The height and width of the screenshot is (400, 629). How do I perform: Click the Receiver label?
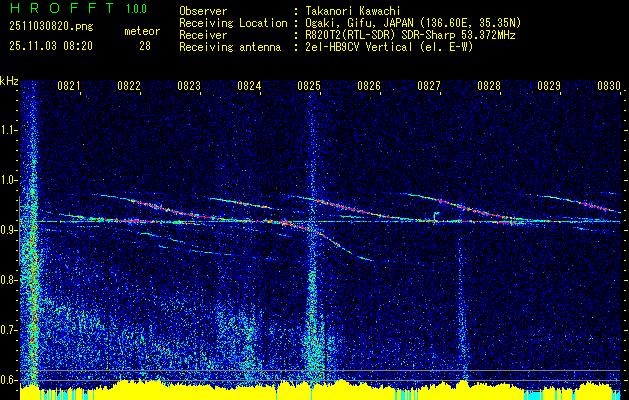pyautogui.click(x=203, y=35)
